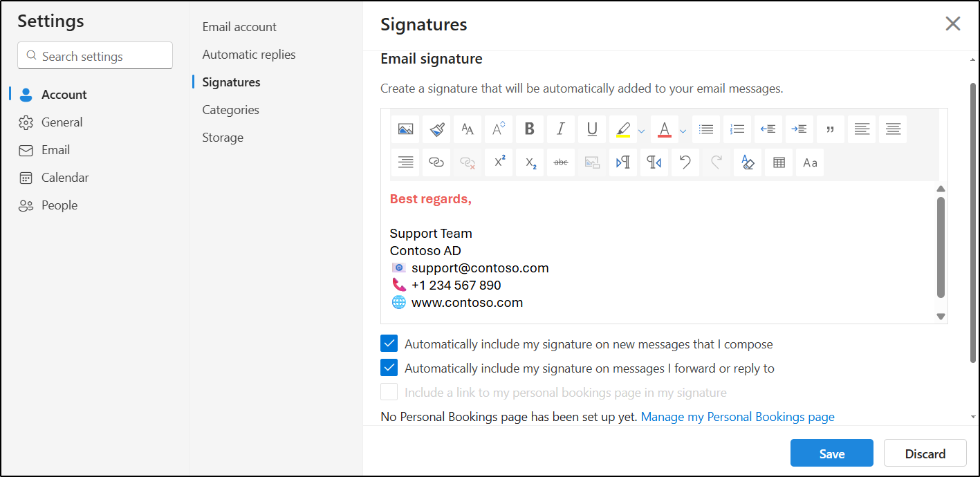Insert a hyperlink in the signature
Image resolution: width=980 pixels, height=477 pixels.
[x=436, y=162]
